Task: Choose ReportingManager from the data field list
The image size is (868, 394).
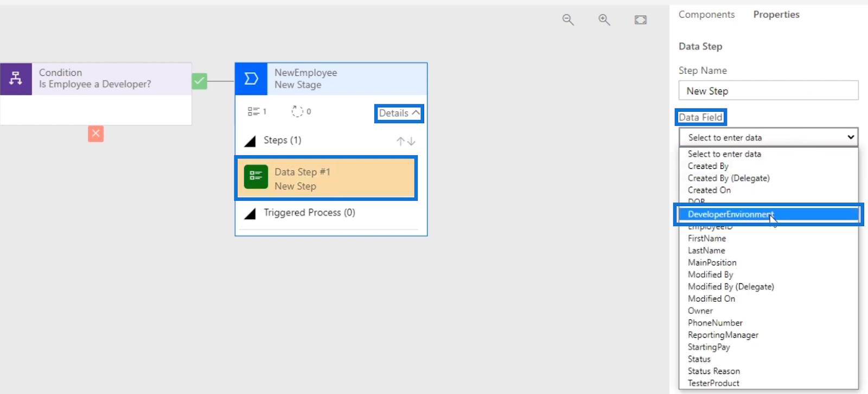Action: pyautogui.click(x=723, y=335)
